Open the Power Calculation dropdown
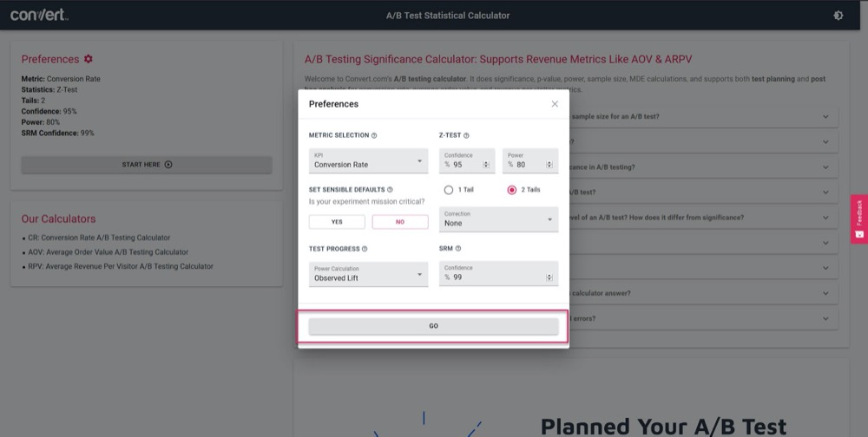 click(368, 274)
